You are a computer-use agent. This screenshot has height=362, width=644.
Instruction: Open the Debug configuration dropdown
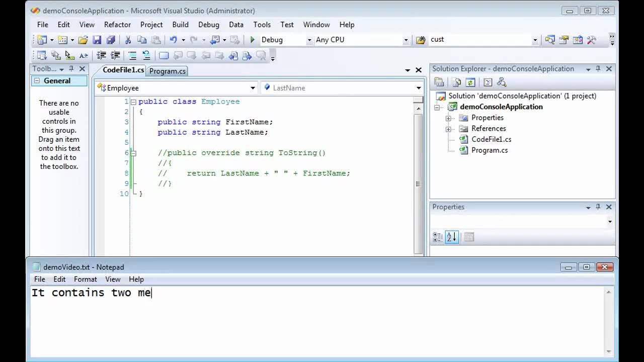(x=309, y=40)
